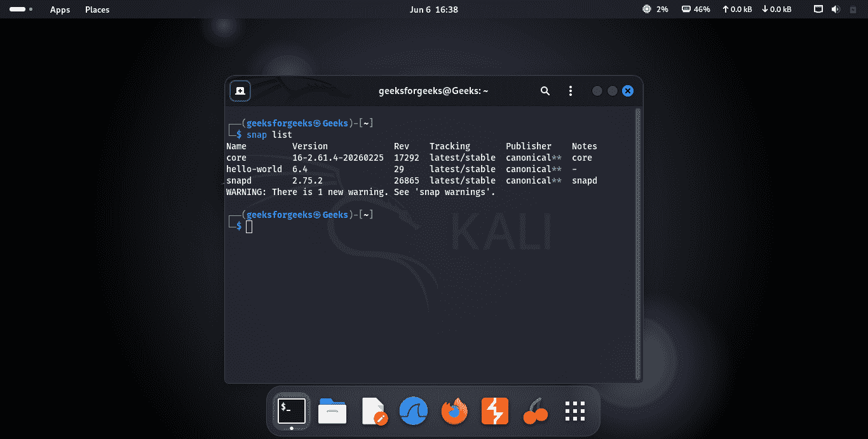The image size is (868, 439).
Task: Click the 'Notes' column header
Action: 585,146
